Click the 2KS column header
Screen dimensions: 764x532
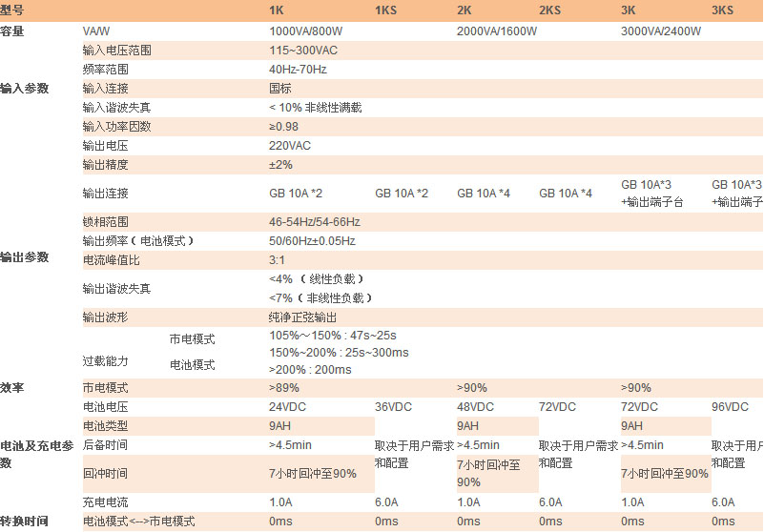coord(550,10)
